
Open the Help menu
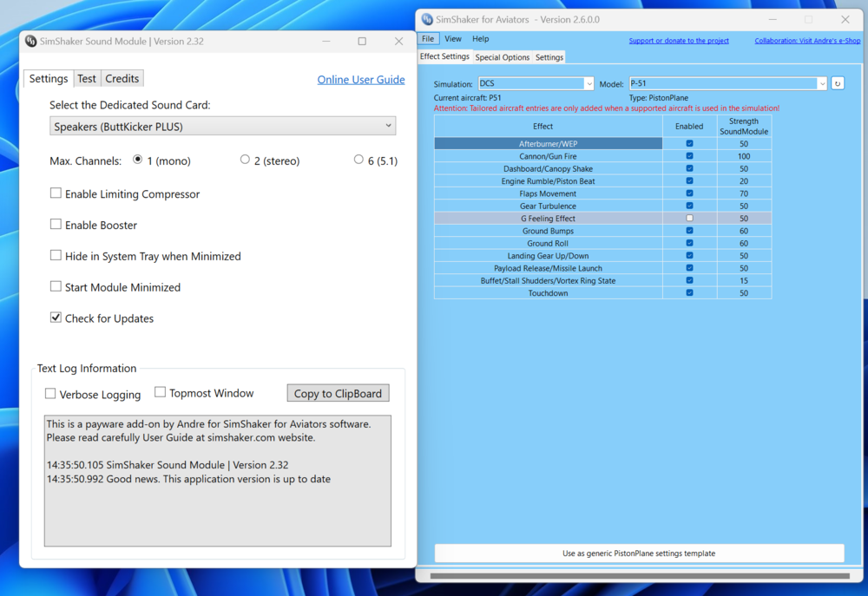481,39
